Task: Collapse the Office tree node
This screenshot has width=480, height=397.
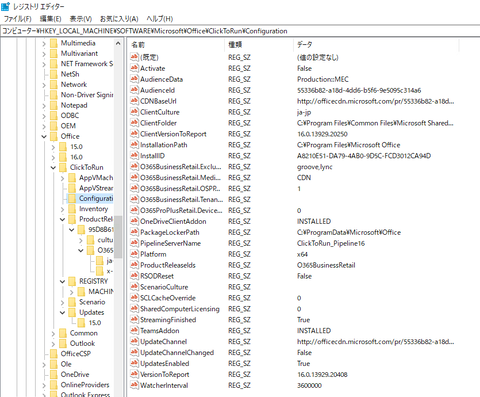Action: click(x=44, y=136)
